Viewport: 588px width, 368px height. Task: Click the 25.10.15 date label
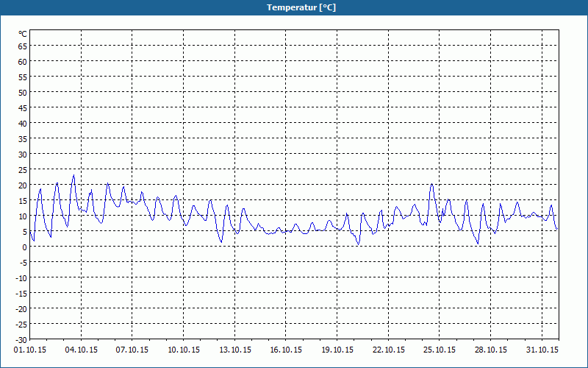[x=440, y=350]
